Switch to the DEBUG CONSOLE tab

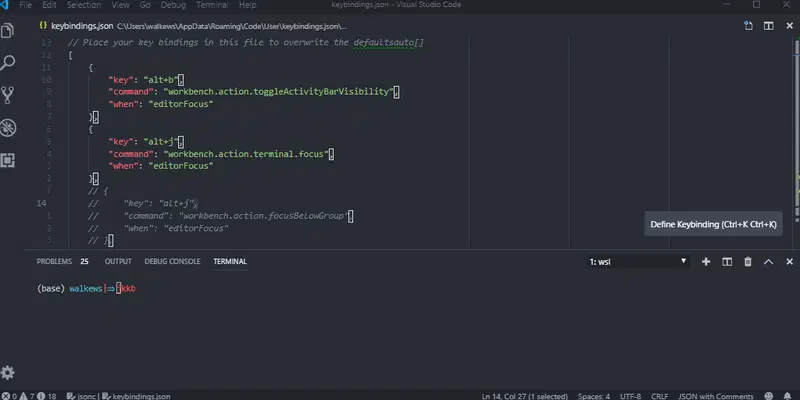pos(172,262)
